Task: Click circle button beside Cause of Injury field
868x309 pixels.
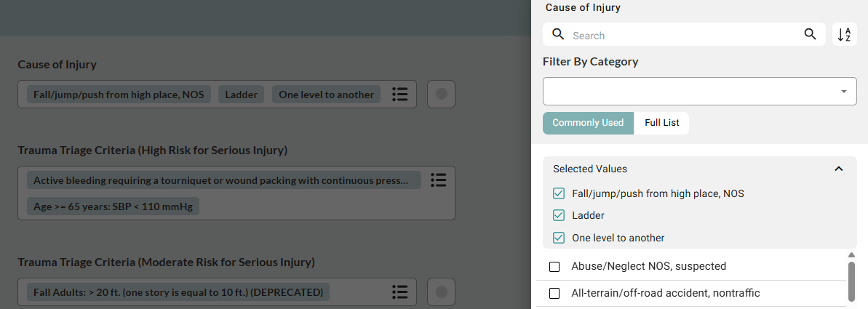Action: 441,95
